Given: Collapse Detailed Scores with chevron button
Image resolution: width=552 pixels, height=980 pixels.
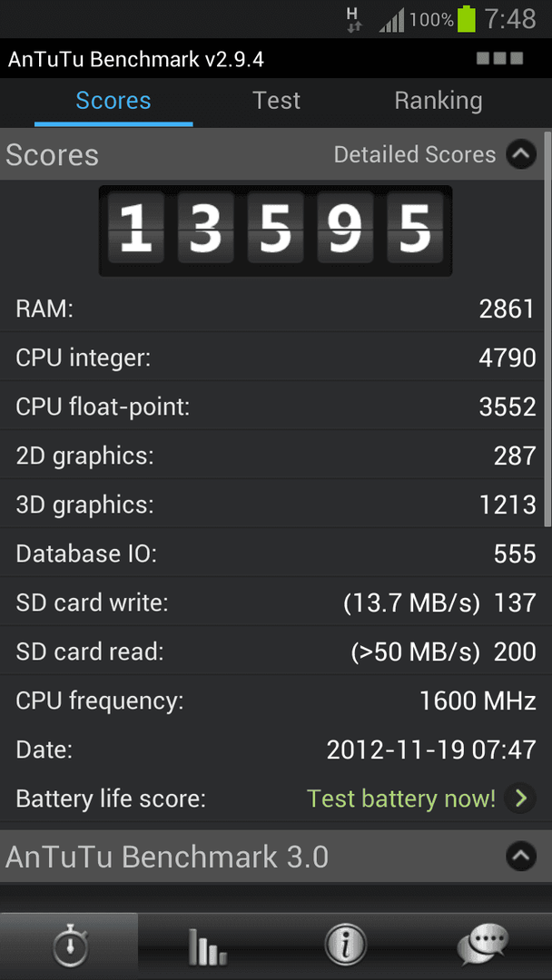Looking at the screenshot, I should tap(521, 154).
